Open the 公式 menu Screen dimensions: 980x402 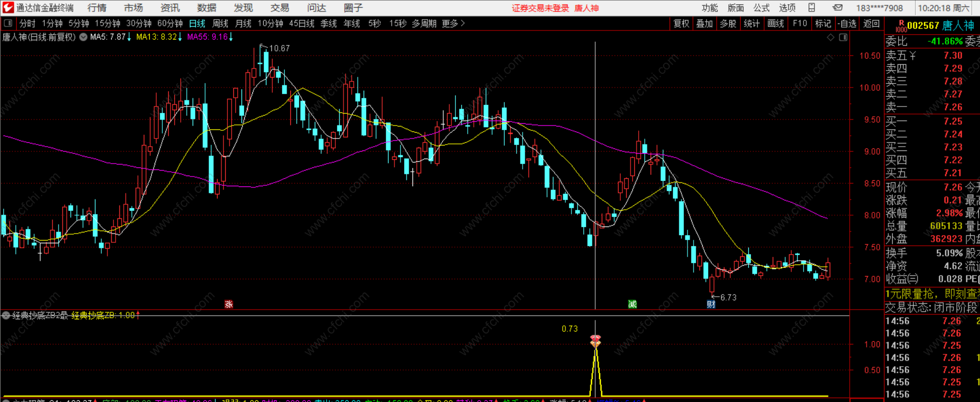(x=761, y=8)
